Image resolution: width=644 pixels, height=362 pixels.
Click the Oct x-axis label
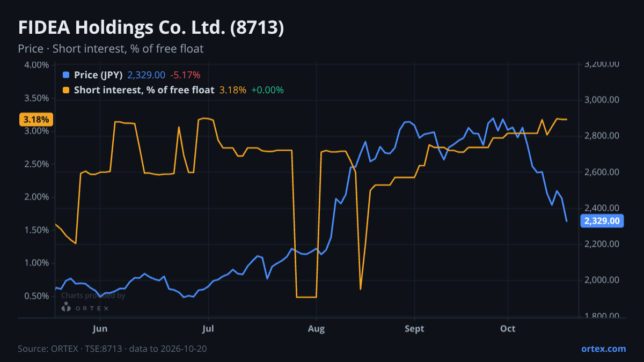(x=508, y=329)
